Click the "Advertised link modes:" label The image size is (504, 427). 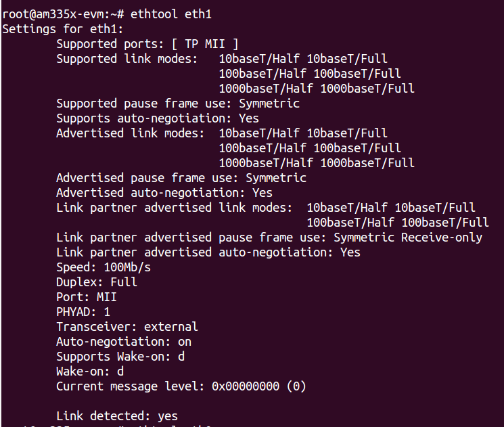131,133
